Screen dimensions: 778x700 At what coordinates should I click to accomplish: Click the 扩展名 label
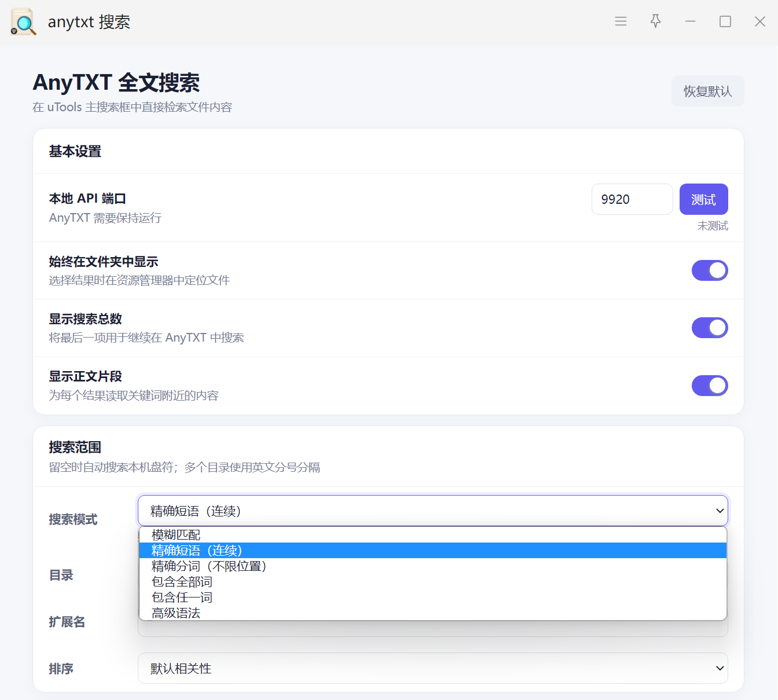click(x=67, y=622)
